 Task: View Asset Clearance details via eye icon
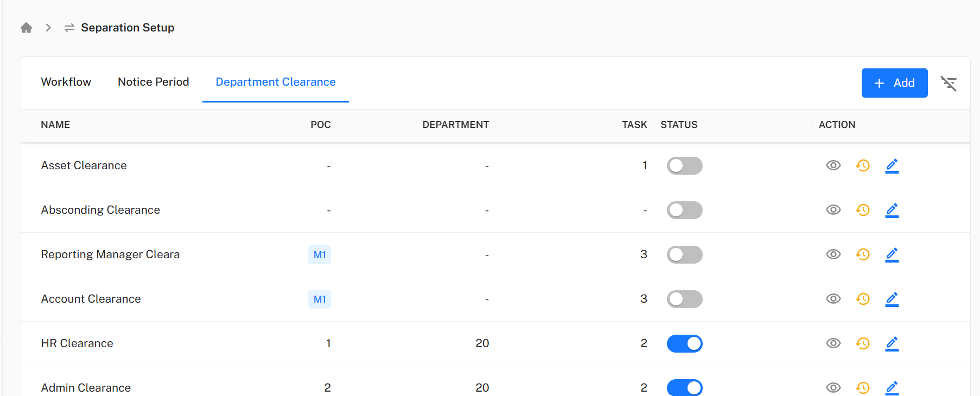coord(833,165)
